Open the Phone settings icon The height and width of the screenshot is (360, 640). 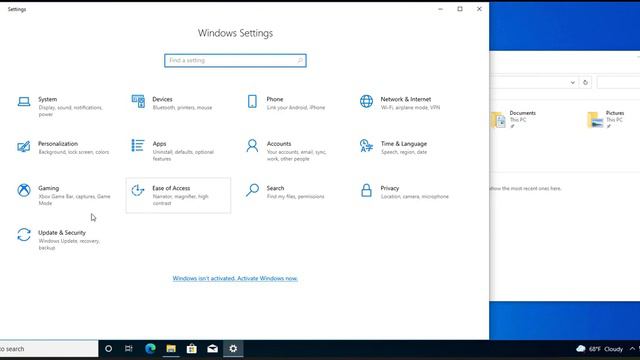pos(252,101)
